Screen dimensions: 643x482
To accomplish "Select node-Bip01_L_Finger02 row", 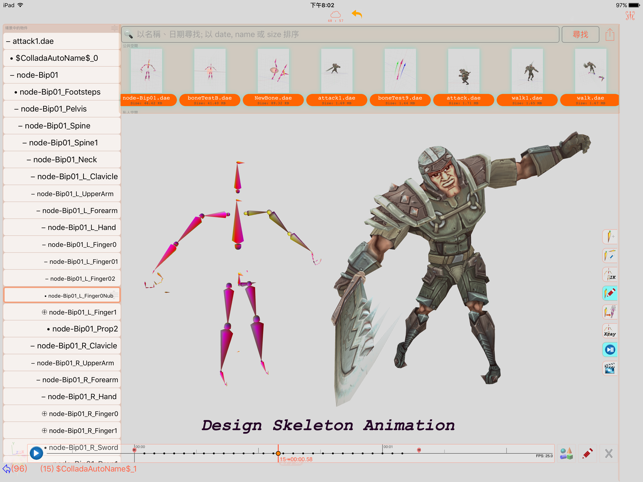I will coord(62,279).
